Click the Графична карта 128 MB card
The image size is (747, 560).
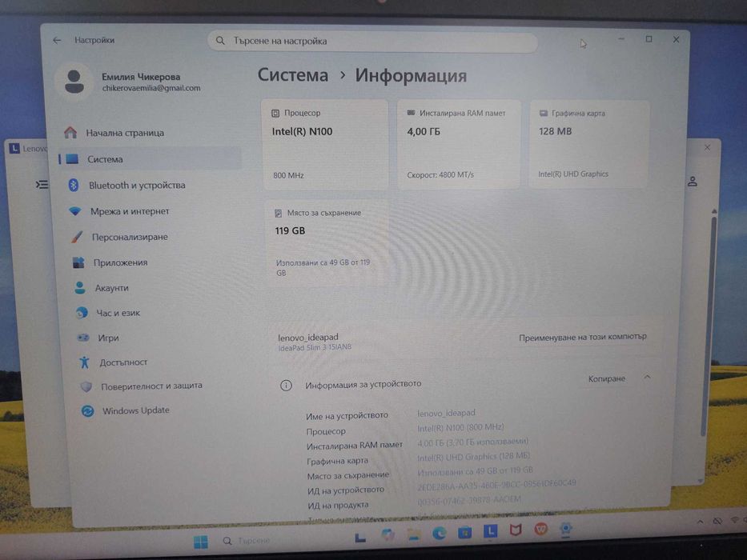tap(589, 144)
